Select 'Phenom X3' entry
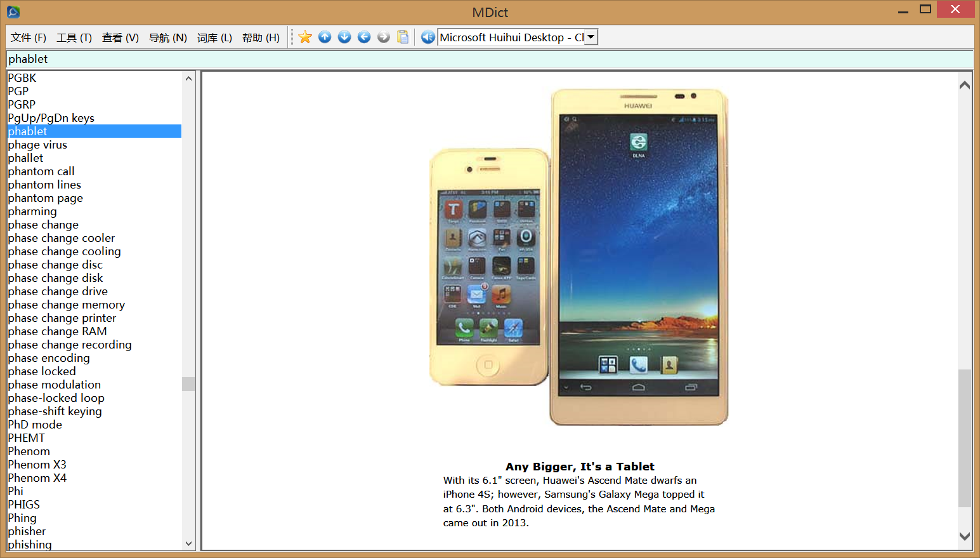The image size is (980, 558). [x=37, y=465]
